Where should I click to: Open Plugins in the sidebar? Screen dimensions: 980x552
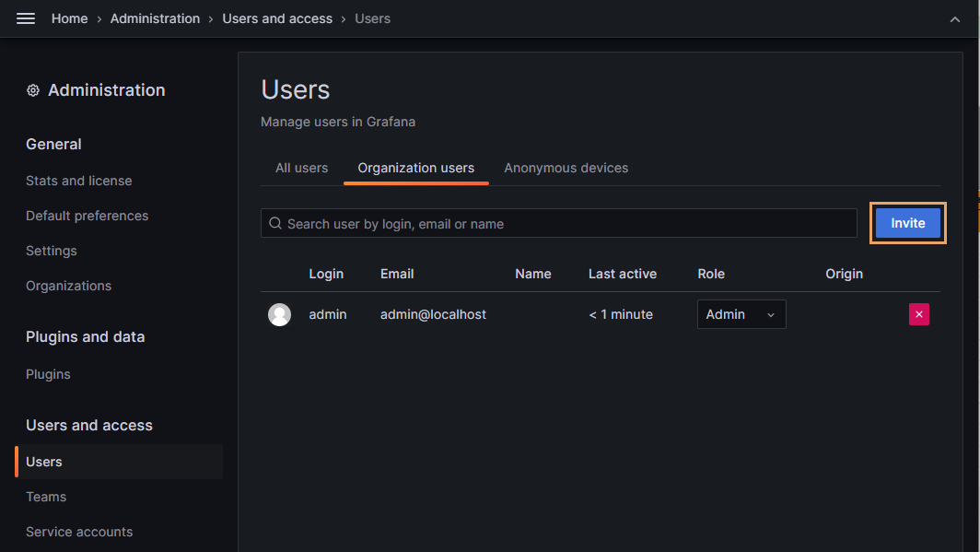[48, 374]
